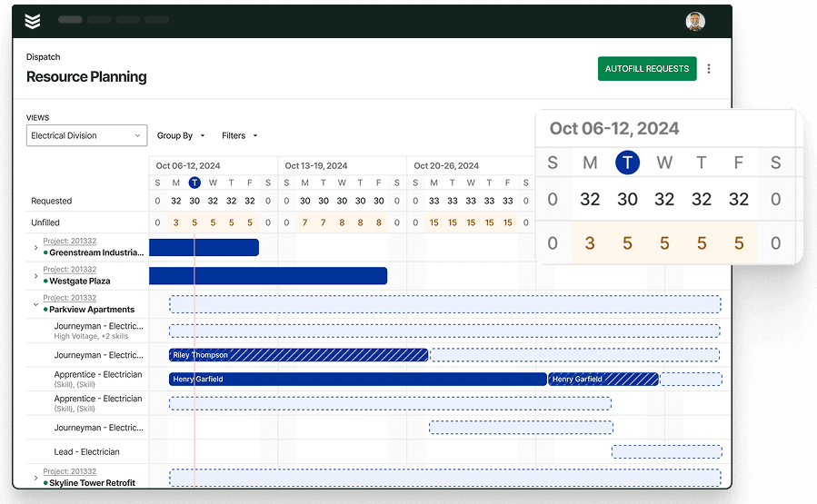Expand the Skyline Tower Retrofit project row
Image resolution: width=817 pixels, height=504 pixels.
35,478
